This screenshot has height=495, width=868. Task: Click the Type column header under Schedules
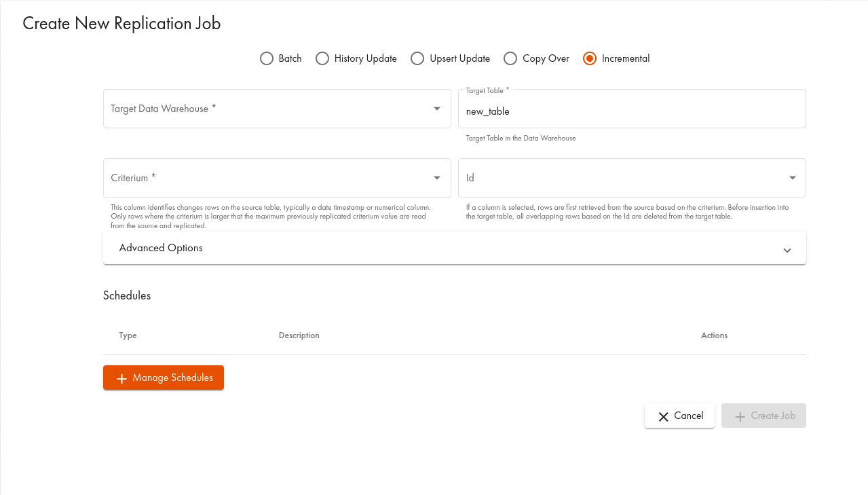pyautogui.click(x=128, y=335)
